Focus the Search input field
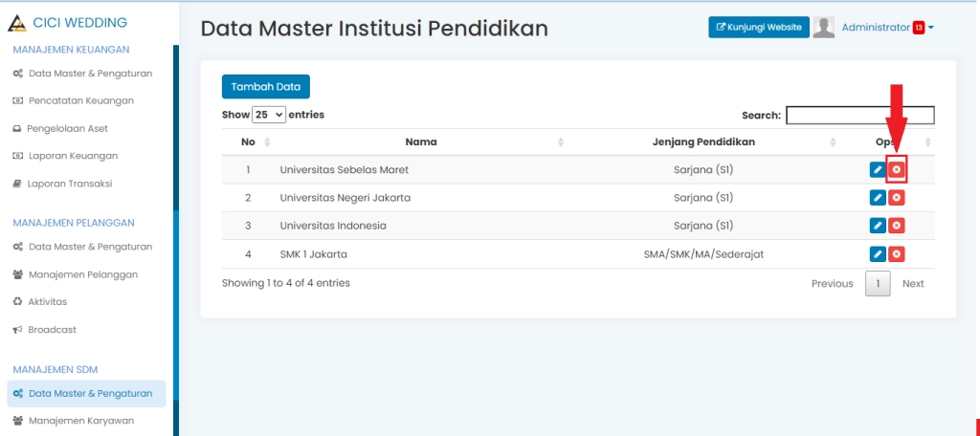Screen dimensions: 980x436 coord(859,115)
